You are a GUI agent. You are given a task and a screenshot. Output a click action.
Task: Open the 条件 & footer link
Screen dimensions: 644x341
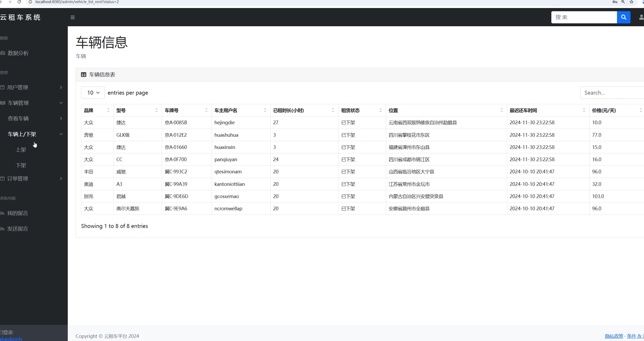point(635,336)
